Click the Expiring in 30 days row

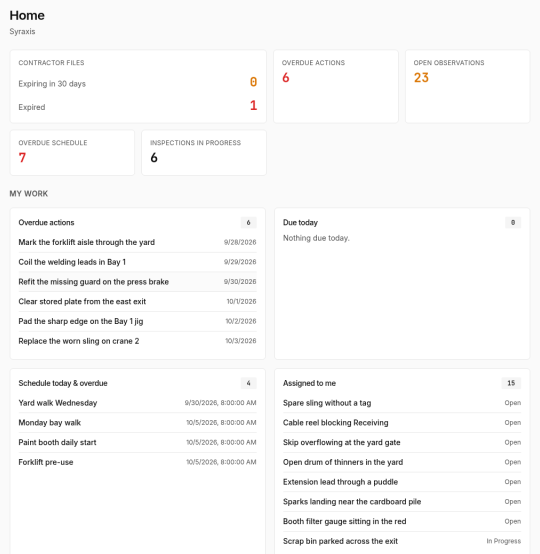tap(138, 84)
